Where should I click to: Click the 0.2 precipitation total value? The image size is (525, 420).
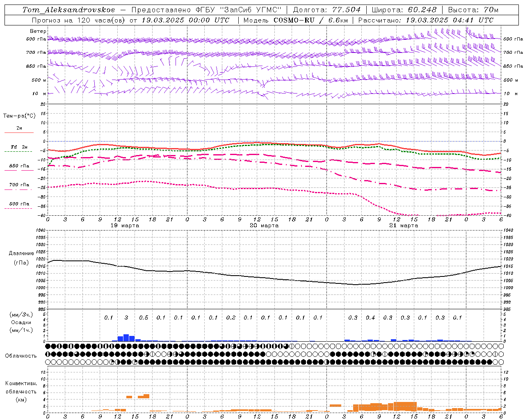click(x=231, y=318)
